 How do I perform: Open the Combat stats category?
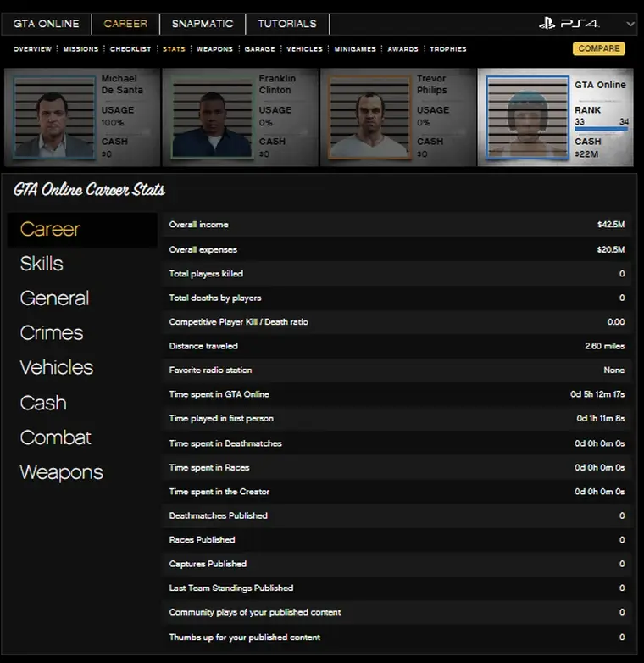(55, 437)
